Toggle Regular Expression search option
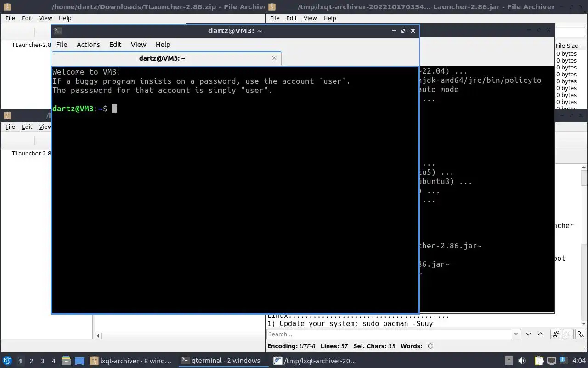This screenshot has height=368, width=588. pyautogui.click(x=581, y=334)
